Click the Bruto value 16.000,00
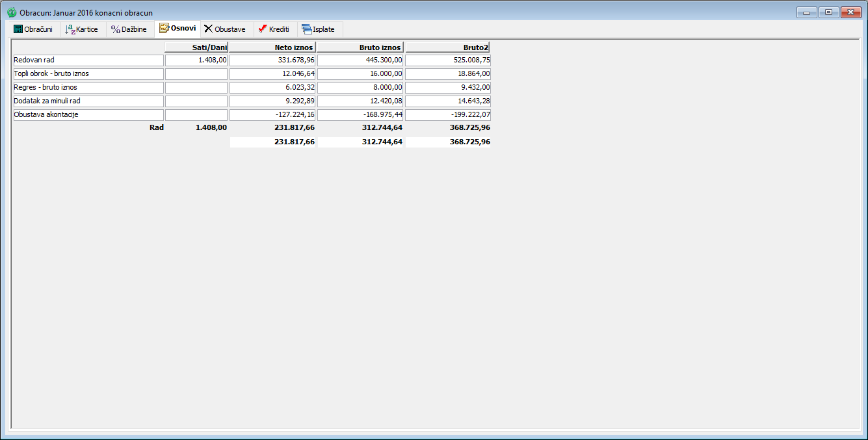Image resolution: width=868 pixels, height=440 pixels. 360,73
